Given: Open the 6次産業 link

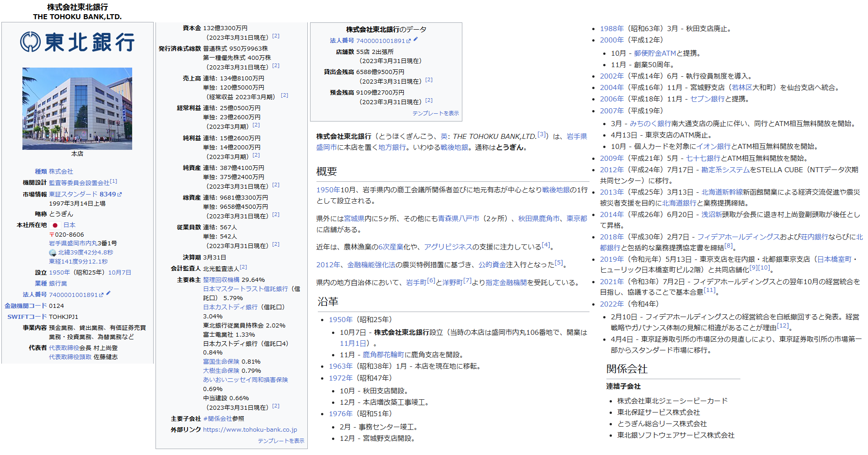Looking at the screenshot, I should [391, 247].
